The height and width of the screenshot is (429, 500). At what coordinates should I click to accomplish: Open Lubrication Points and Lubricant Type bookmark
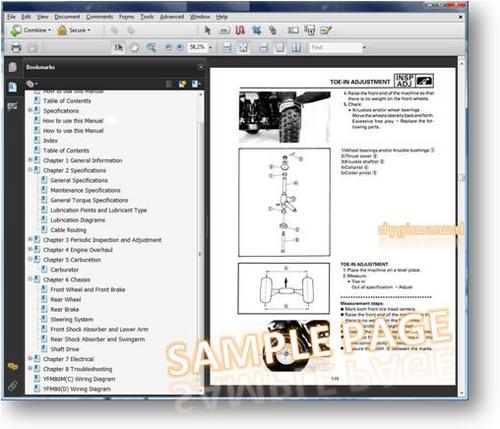point(98,210)
